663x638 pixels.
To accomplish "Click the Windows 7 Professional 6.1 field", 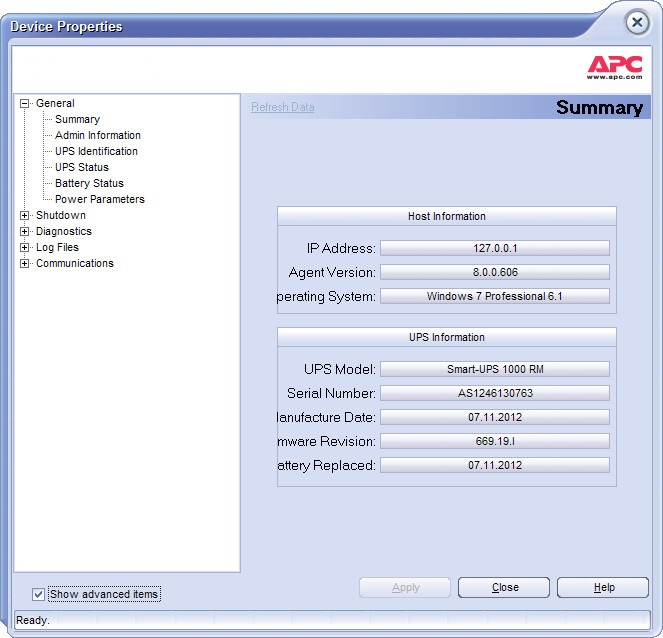I will 495,296.
